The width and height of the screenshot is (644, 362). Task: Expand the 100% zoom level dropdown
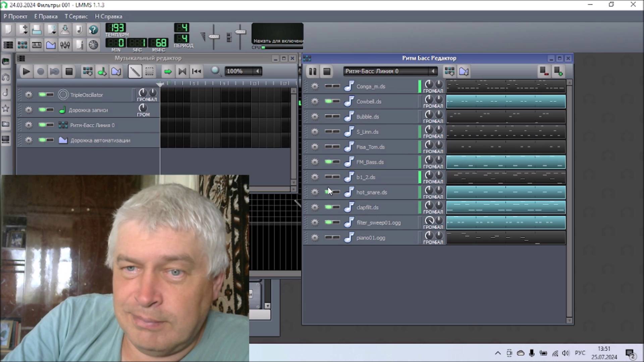pos(257,71)
